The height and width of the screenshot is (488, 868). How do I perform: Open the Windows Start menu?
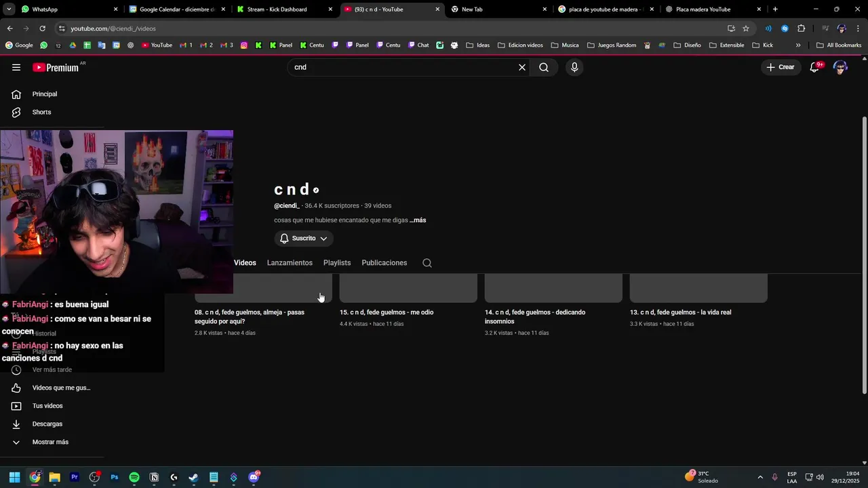[x=14, y=477]
